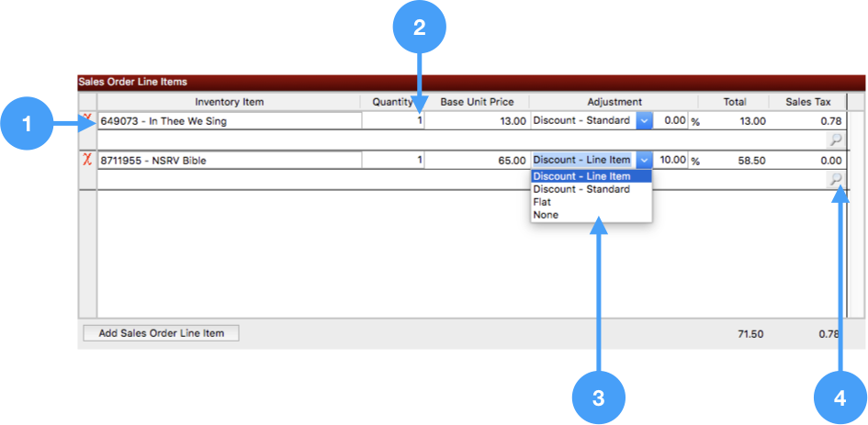
Task: Open adjustment dropdown for In Thee We Sing
Action: coord(644,120)
